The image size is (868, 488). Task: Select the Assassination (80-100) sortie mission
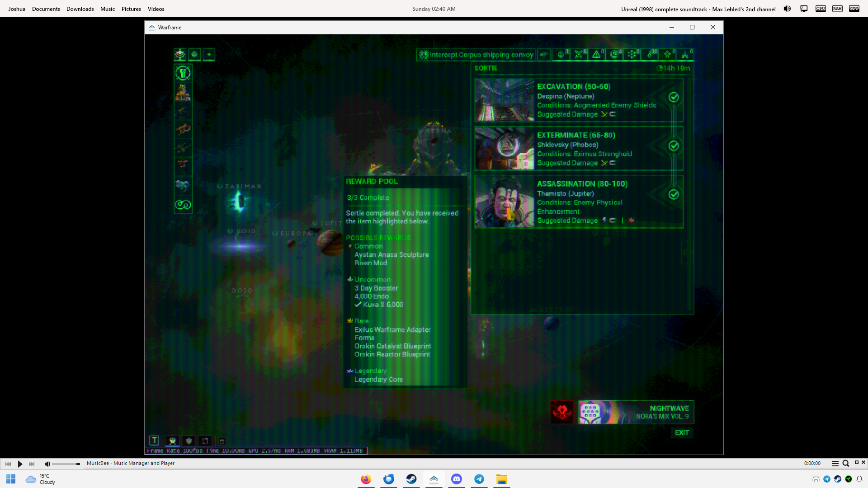579,202
